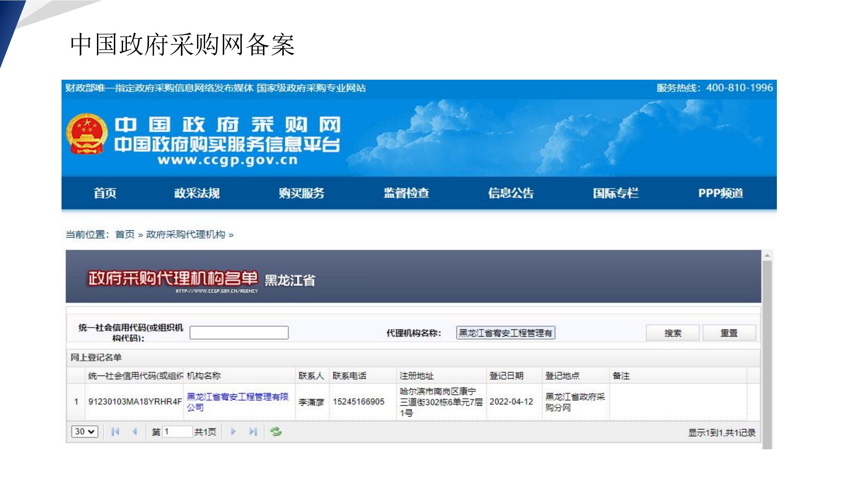Viewport: 868px width, 488px height.
Task: Focus the 统一社会信用代码 input field
Action: pyautogui.click(x=239, y=333)
